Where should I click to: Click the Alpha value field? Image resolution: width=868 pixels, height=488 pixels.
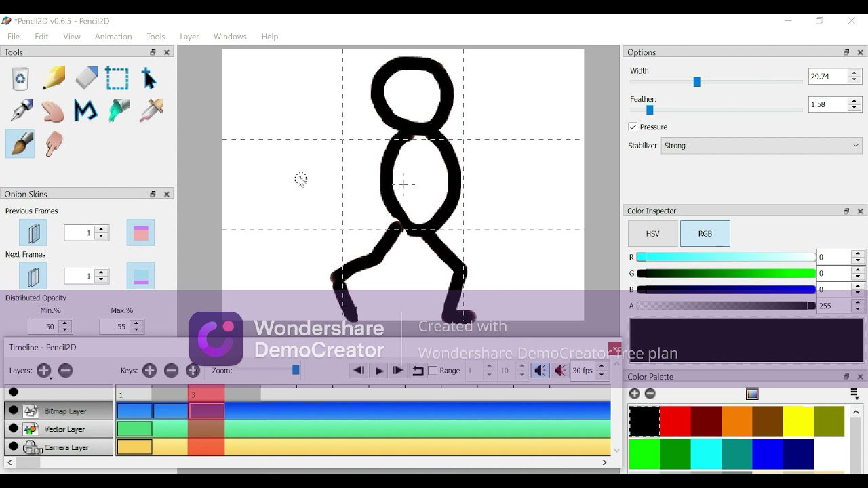pos(834,306)
